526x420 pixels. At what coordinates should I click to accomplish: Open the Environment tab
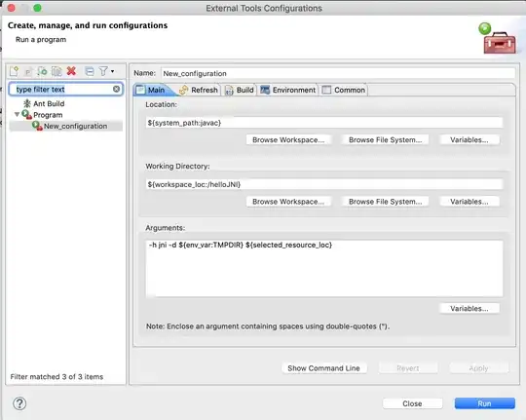click(x=287, y=90)
